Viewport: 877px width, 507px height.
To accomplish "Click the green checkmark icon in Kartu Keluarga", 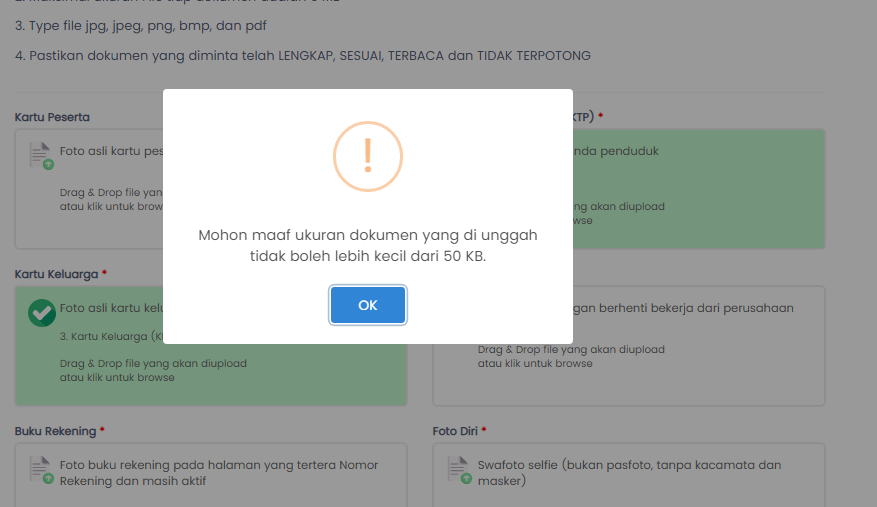I will pyautogui.click(x=42, y=313).
